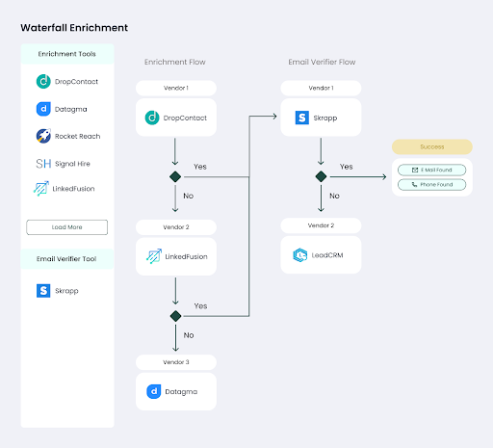Click the DropContact text in Vendor 1 card
The image size is (493, 448).
coord(185,118)
